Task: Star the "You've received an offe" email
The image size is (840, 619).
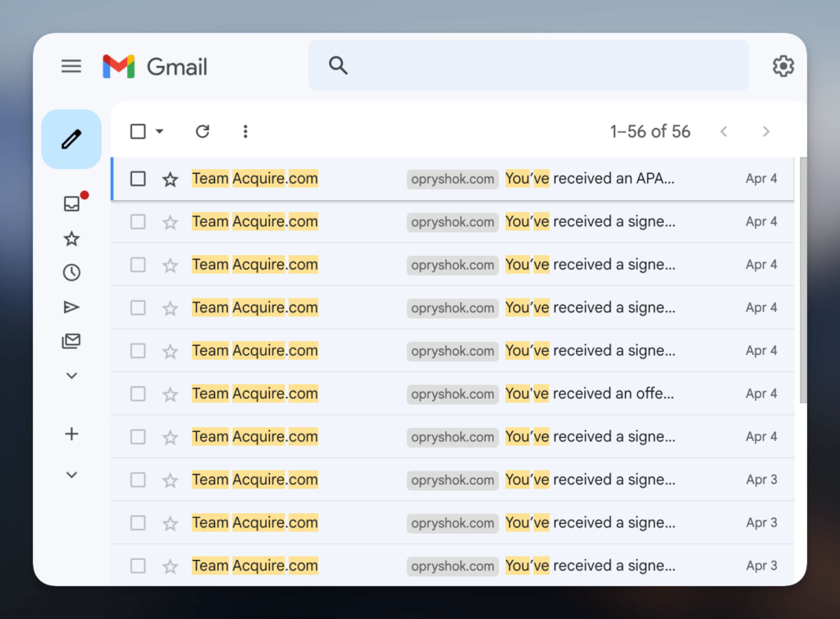Action: 171,394
